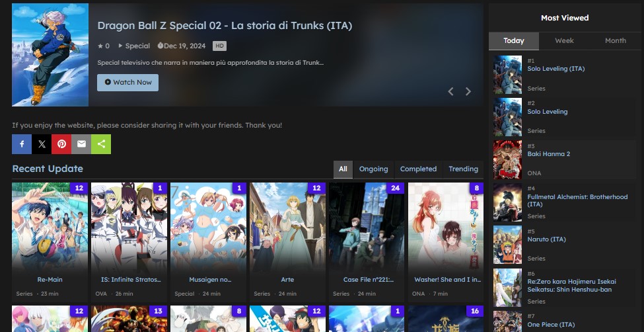Open Naruto (ITA) in Most Viewed
The image size is (644, 332).
tap(547, 239)
